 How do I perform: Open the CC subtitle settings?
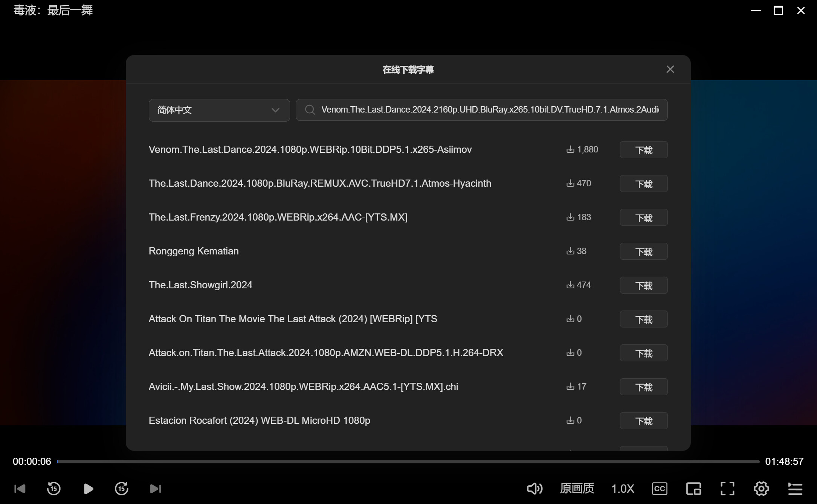[x=660, y=489]
